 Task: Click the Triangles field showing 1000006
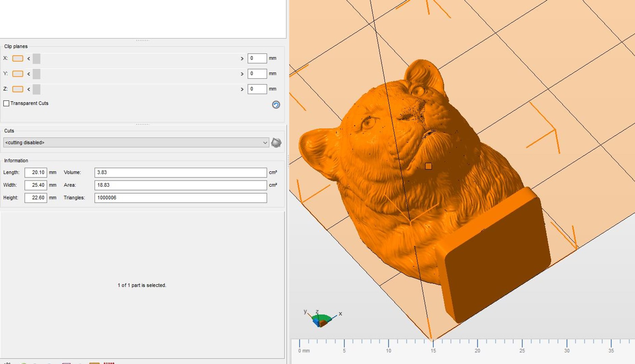click(x=181, y=198)
